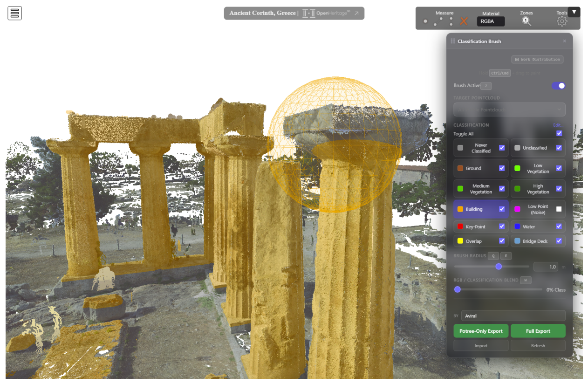
Task: Open the Material RGBA dropdown
Action: 491,21
